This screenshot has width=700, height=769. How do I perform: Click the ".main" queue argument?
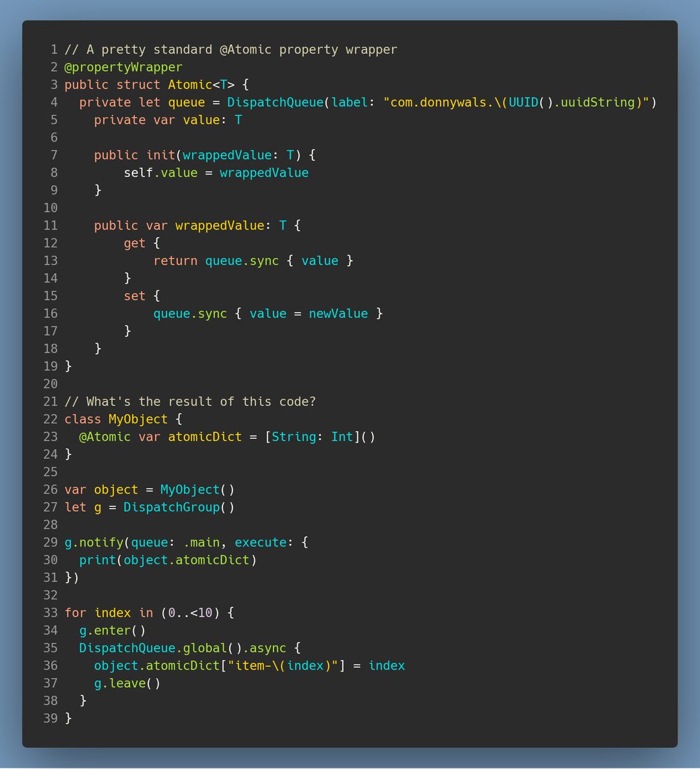coord(201,543)
